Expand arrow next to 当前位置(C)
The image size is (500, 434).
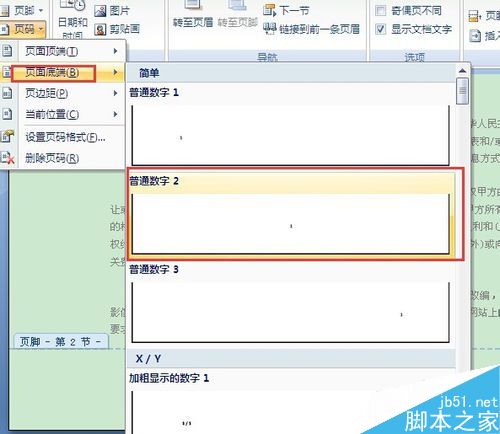click(115, 114)
